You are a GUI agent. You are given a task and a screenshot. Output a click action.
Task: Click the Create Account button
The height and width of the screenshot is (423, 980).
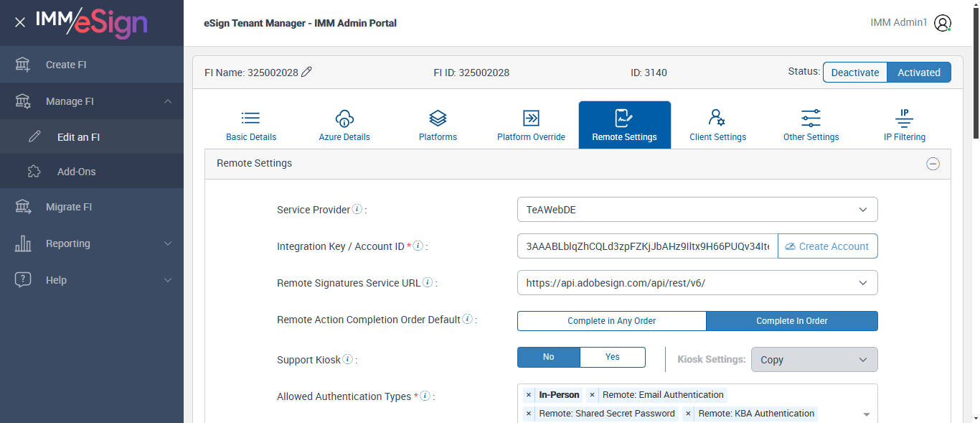pos(827,246)
